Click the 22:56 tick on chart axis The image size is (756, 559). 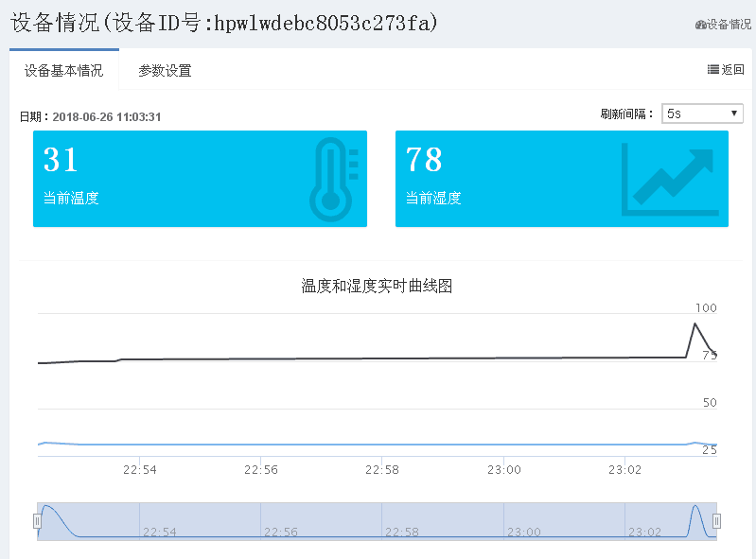click(261, 470)
